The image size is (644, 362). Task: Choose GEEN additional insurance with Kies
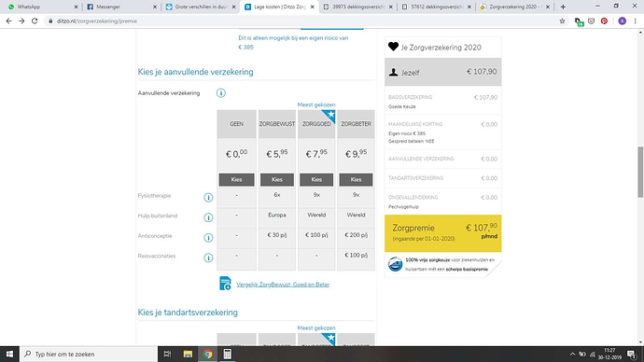236,180
